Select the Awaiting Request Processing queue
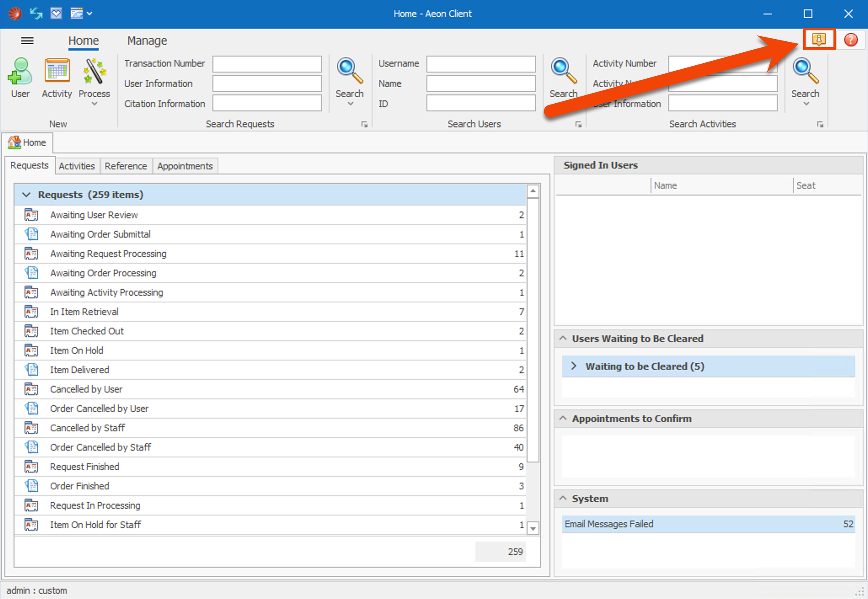This screenshot has height=599, width=868. 108,254
